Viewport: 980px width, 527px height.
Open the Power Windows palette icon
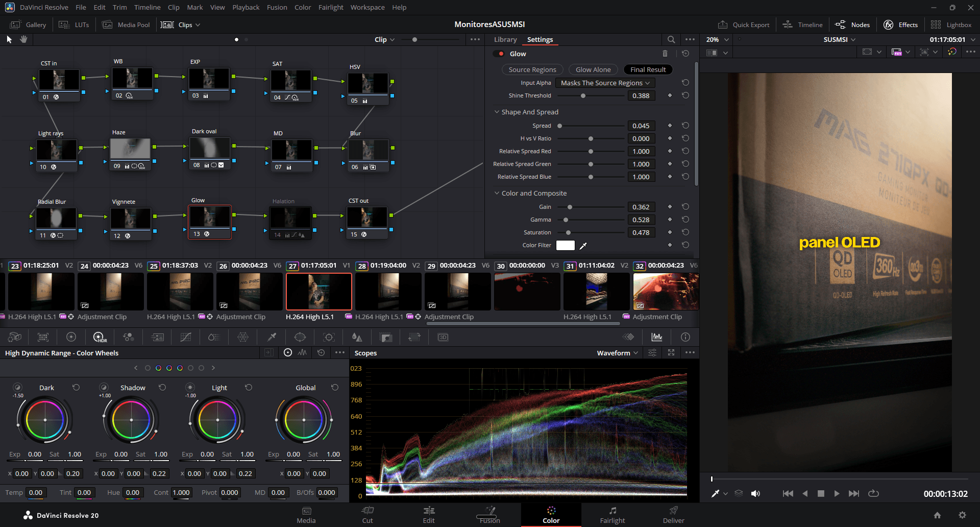pos(300,337)
